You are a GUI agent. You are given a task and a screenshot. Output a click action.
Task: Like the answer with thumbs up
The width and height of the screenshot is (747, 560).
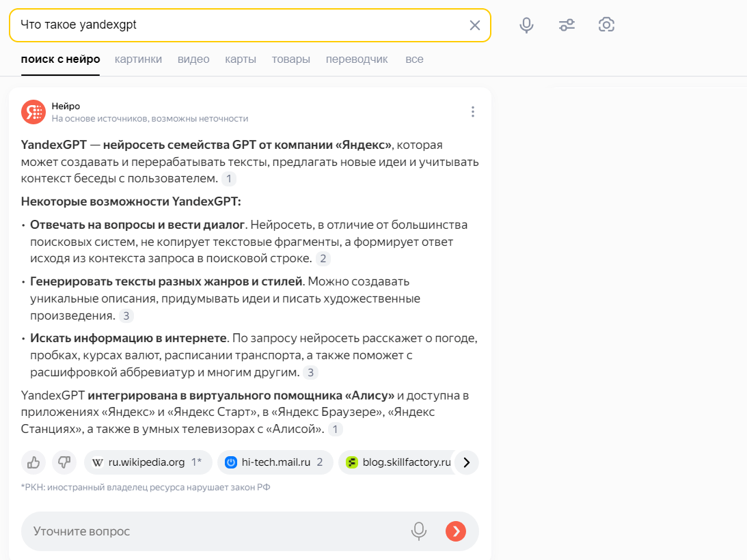[x=33, y=462]
